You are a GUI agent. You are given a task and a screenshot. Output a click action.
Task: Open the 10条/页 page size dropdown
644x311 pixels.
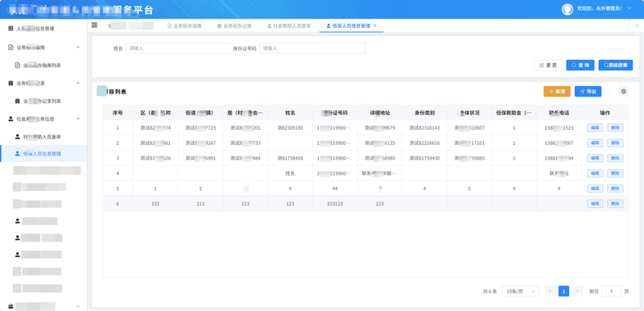[x=521, y=292]
